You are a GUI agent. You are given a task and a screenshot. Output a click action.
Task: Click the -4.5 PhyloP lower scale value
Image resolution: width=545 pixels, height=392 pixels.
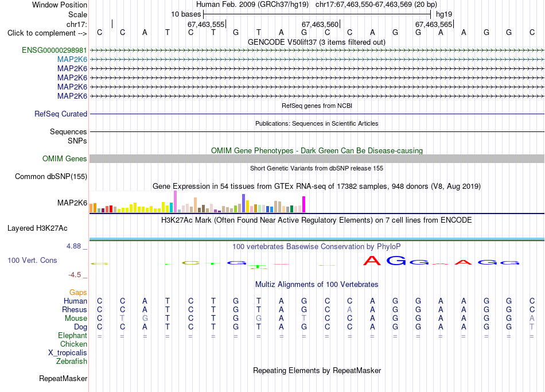(x=75, y=275)
